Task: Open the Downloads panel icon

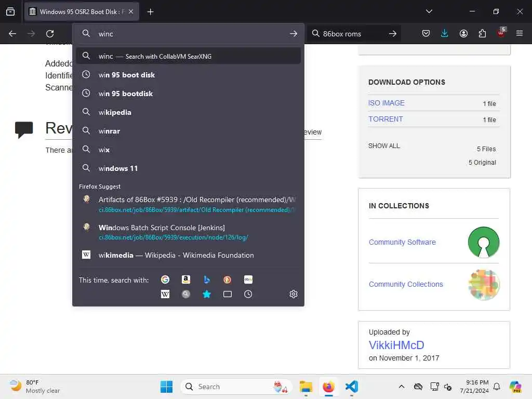Action: 445,33
